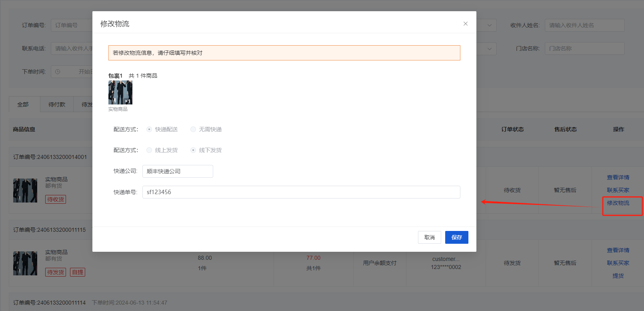Click the red 待发货 tag on second order
Viewport: 644px width, 311px height.
coord(56,272)
